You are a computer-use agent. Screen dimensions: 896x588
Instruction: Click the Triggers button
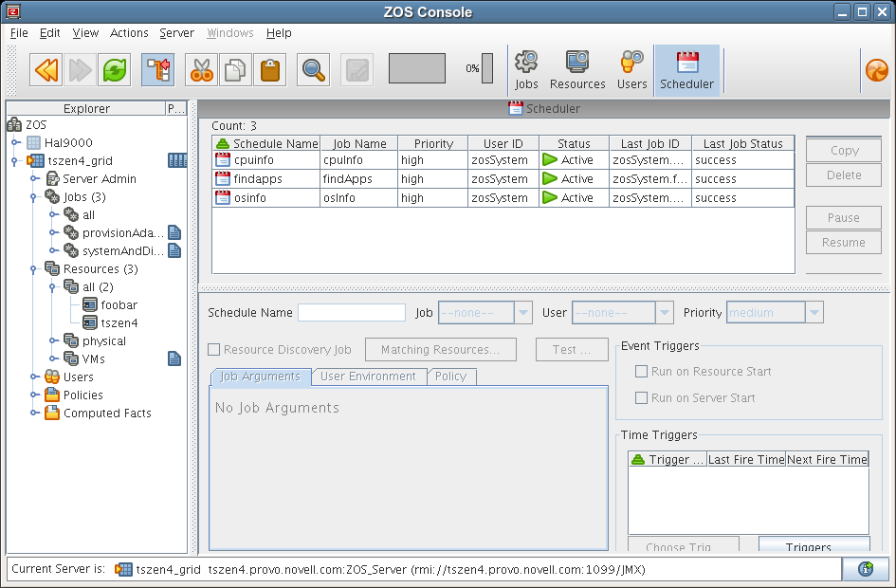click(x=814, y=546)
